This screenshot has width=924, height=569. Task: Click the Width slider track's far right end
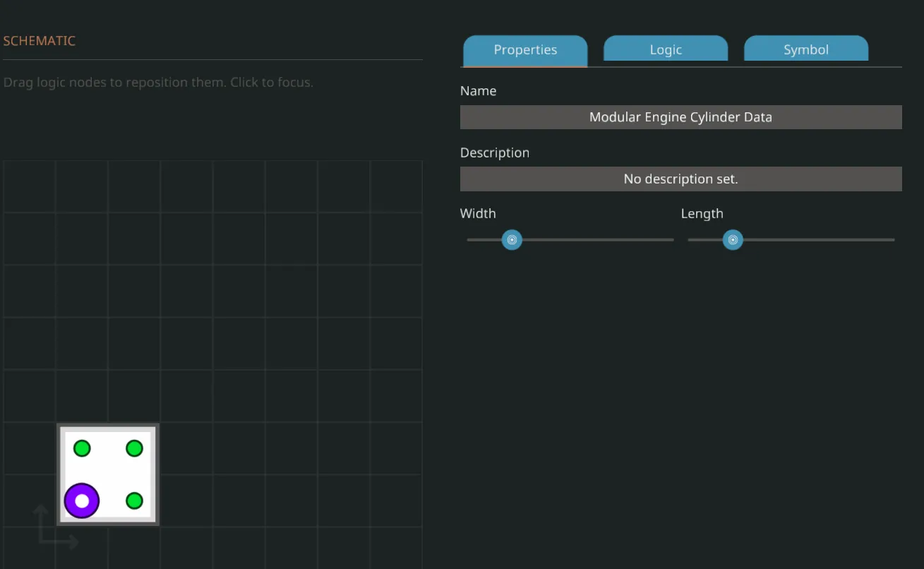pyautogui.click(x=669, y=240)
